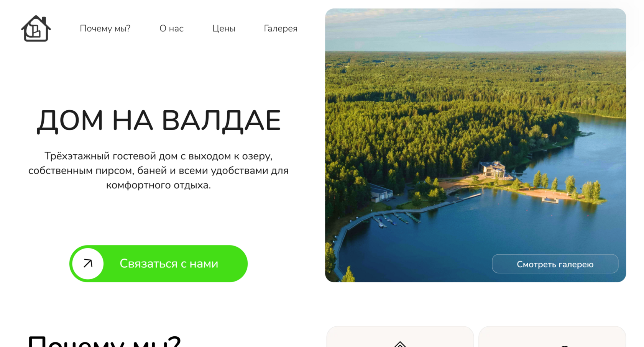
Task: Click the arrow icon in white circle
Action: coord(88,264)
